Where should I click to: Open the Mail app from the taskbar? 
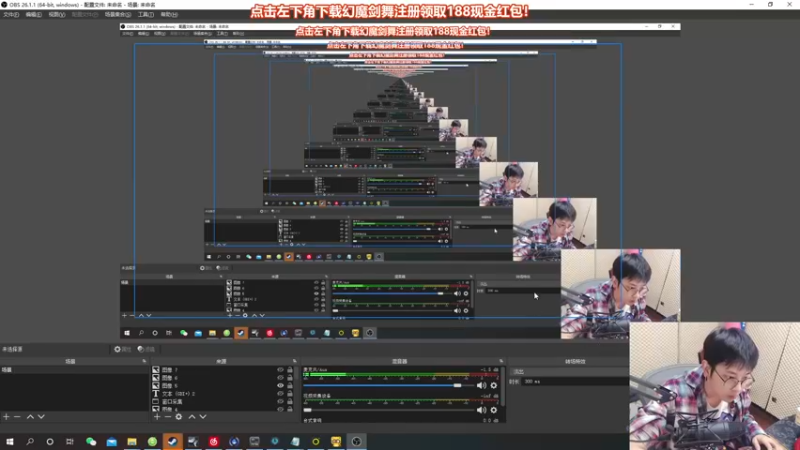[111, 441]
